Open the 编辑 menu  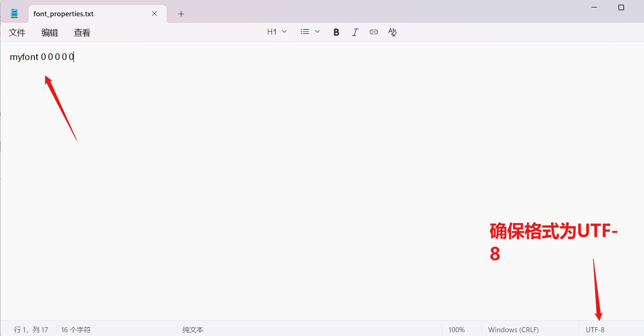[50, 33]
